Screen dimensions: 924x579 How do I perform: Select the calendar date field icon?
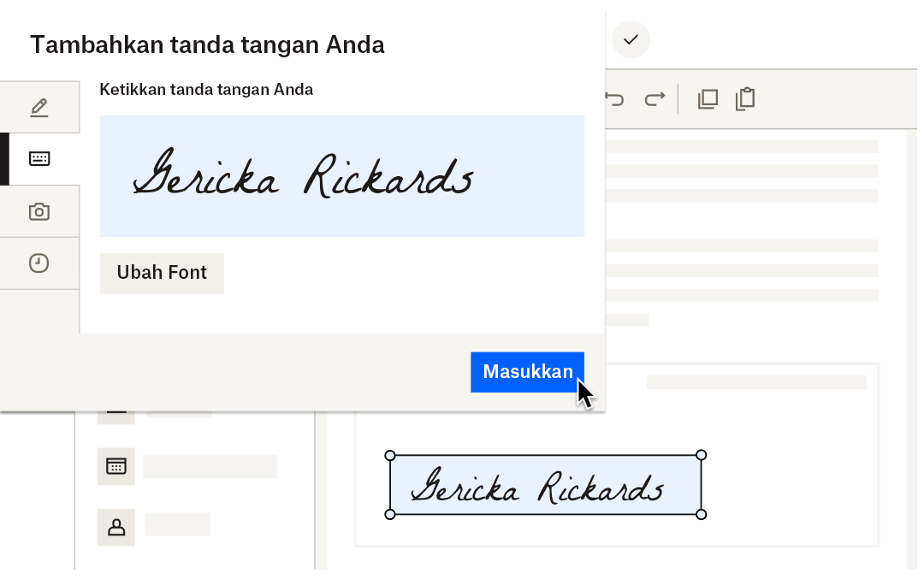[116, 466]
